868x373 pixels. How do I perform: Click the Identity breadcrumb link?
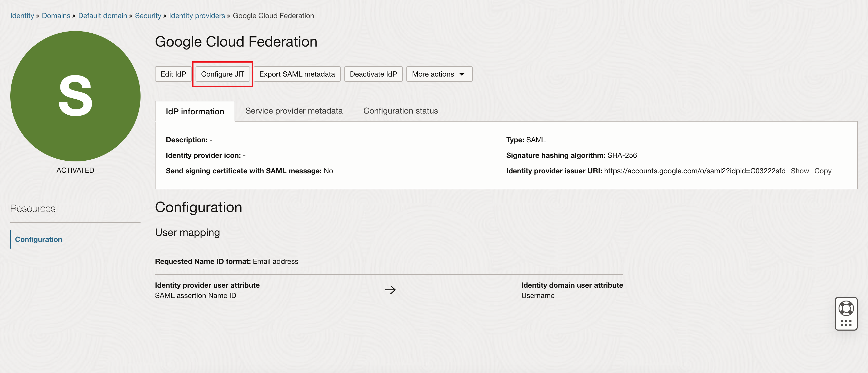(x=22, y=16)
